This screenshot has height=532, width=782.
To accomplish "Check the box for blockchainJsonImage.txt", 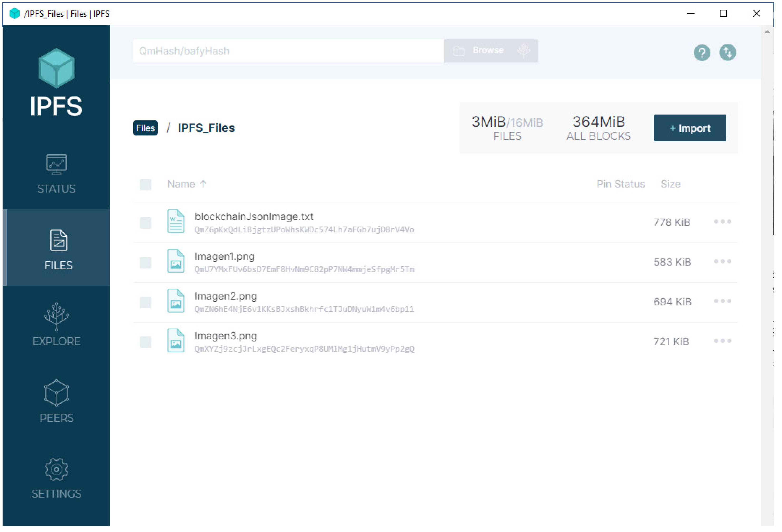I will tap(146, 223).
